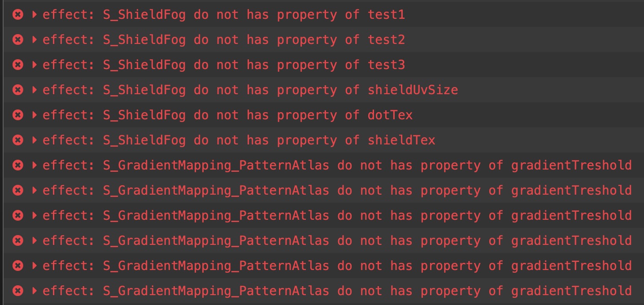Viewport: 644px width, 305px height.
Task: Click the error icon on the shieldTex row
Action: point(17,140)
